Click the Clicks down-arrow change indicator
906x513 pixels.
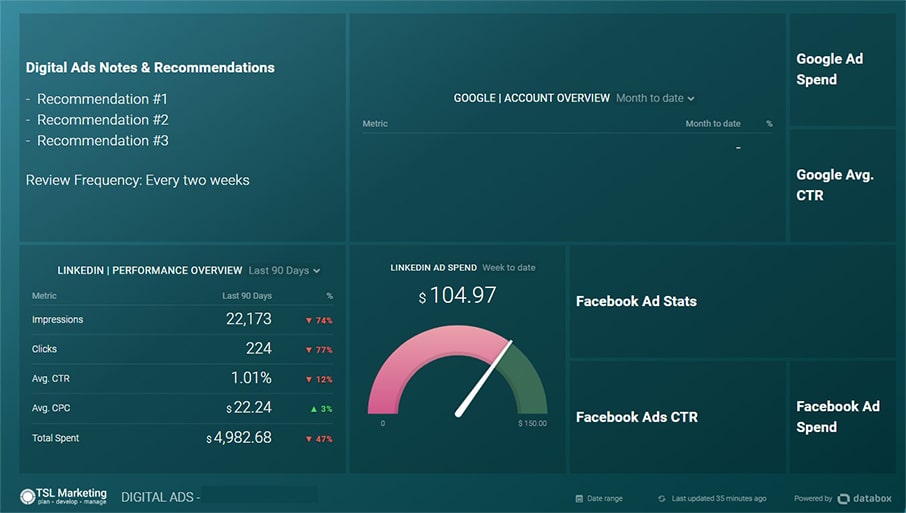309,350
